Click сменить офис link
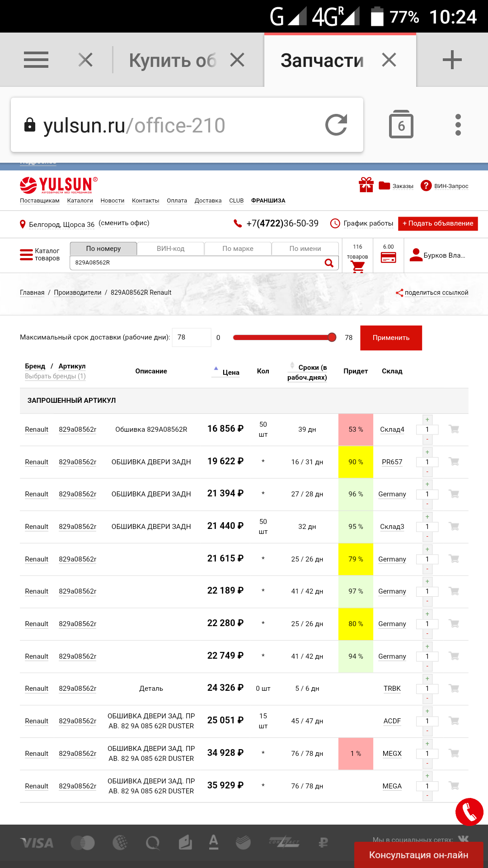This screenshot has height=868, width=488. tap(124, 223)
